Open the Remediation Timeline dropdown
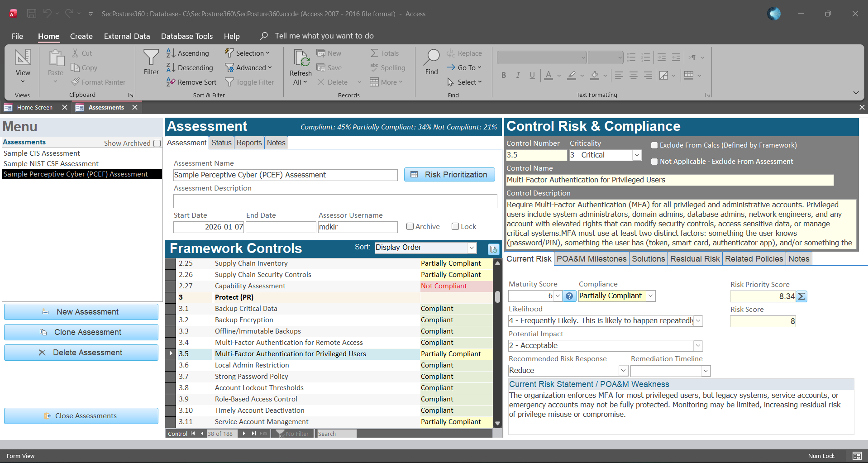Image resolution: width=868 pixels, height=463 pixels. (x=705, y=371)
